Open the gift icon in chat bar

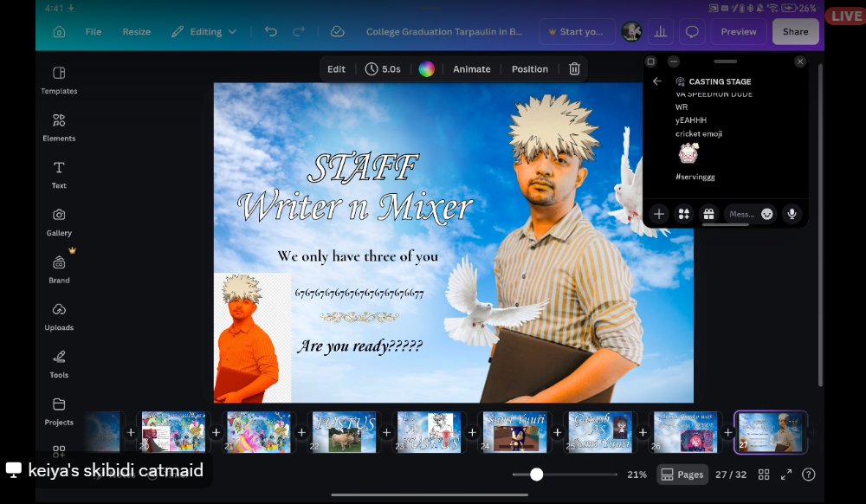click(708, 214)
